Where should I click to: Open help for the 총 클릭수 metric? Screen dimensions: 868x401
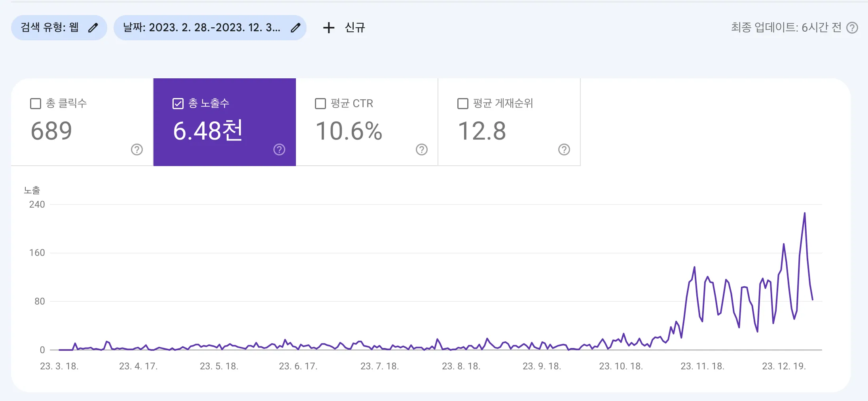[136, 150]
